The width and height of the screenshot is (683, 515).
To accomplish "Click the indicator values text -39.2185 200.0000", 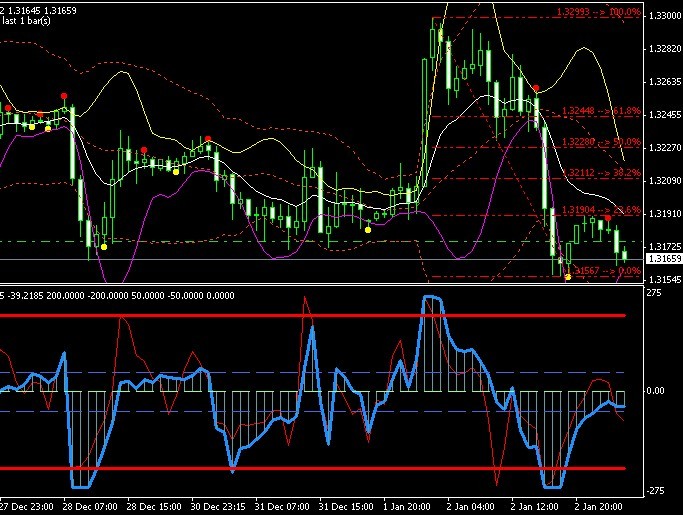I will [x=45, y=296].
